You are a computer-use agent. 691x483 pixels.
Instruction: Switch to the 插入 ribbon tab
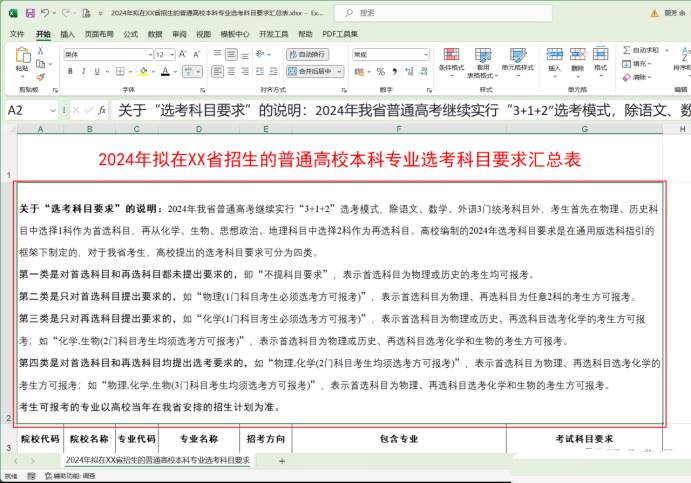(x=67, y=34)
